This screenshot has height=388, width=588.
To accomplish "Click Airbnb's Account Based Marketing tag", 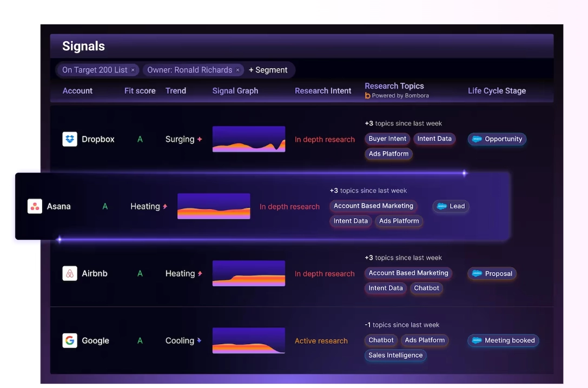I will click(408, 273).
